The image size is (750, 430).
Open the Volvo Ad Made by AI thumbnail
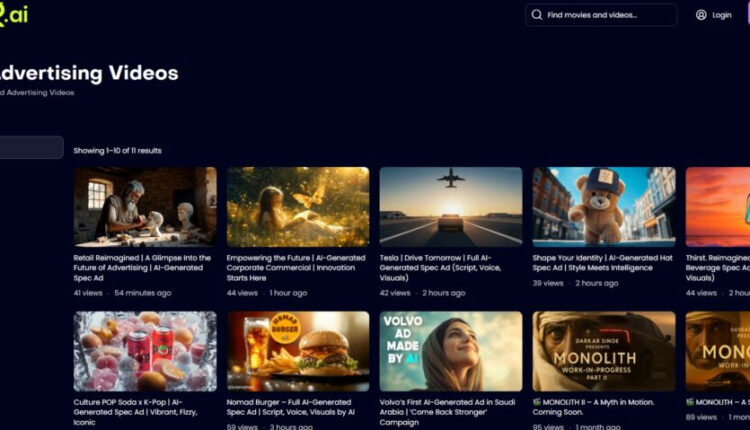(x=451, y=351)
